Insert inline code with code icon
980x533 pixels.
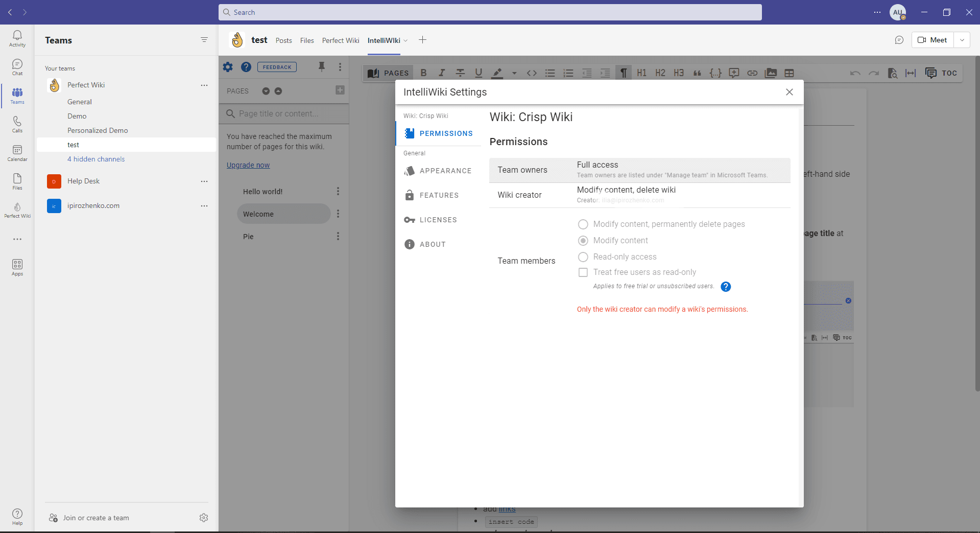(532, 73)
